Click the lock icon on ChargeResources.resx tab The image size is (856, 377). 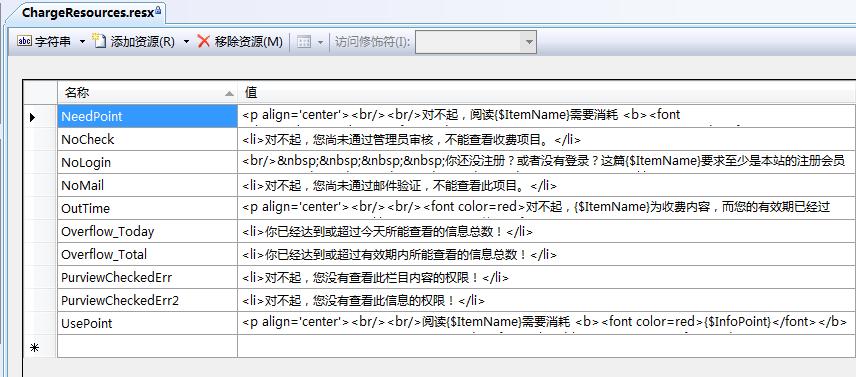(x=158, y=10)
